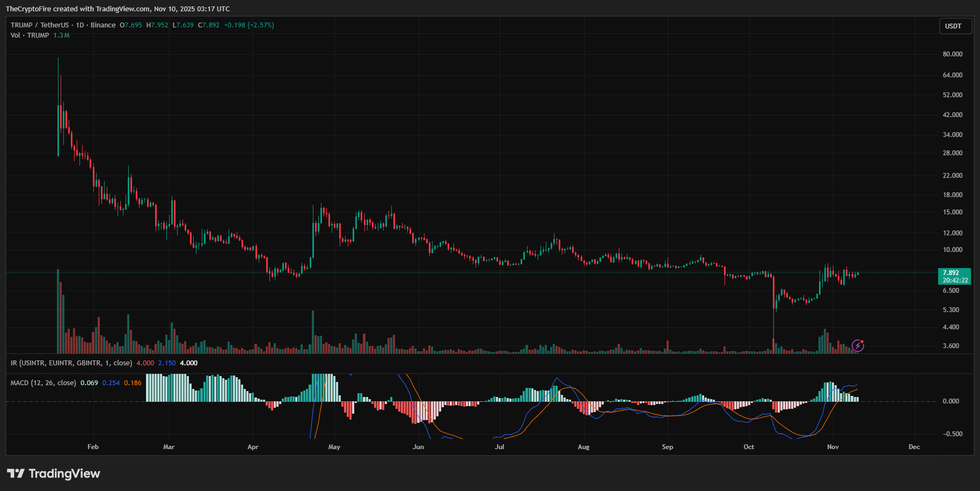Click the 42.000 price scale label
Screen dimensions: 980x491
pos(953,115)
